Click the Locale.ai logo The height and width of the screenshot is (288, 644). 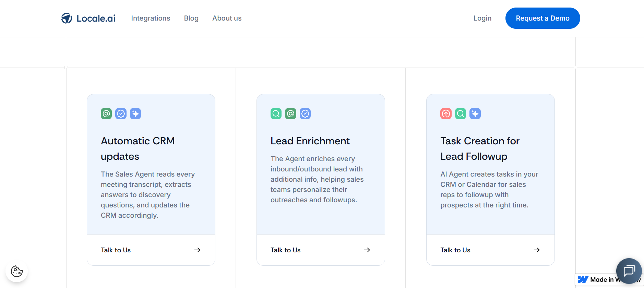pyautogui.click(x=88, y=18)
